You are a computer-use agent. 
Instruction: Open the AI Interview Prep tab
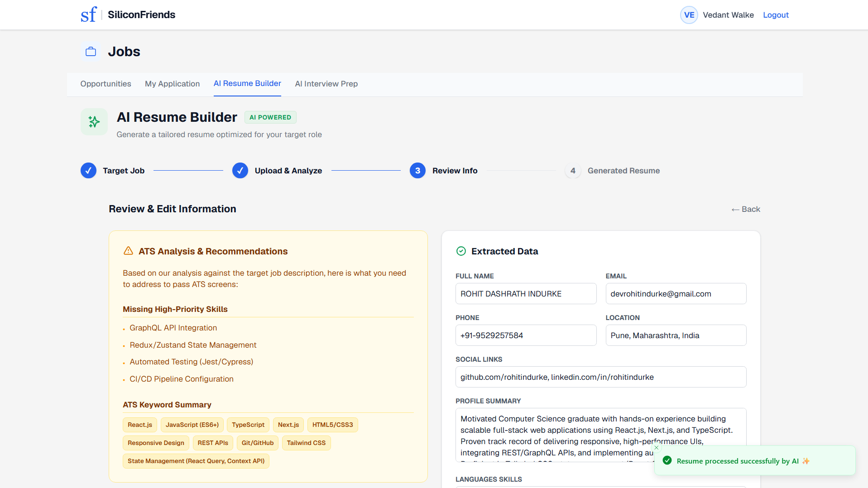pyautogui.click(x=326, y=84)
